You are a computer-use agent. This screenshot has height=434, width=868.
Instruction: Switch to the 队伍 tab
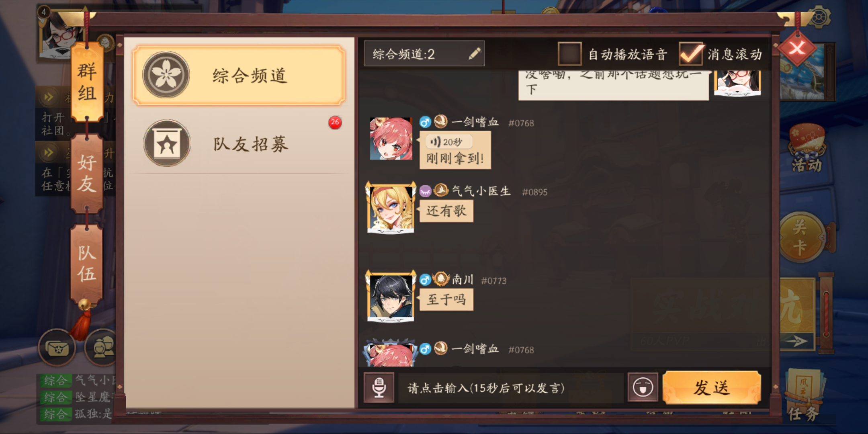[87, 263]
